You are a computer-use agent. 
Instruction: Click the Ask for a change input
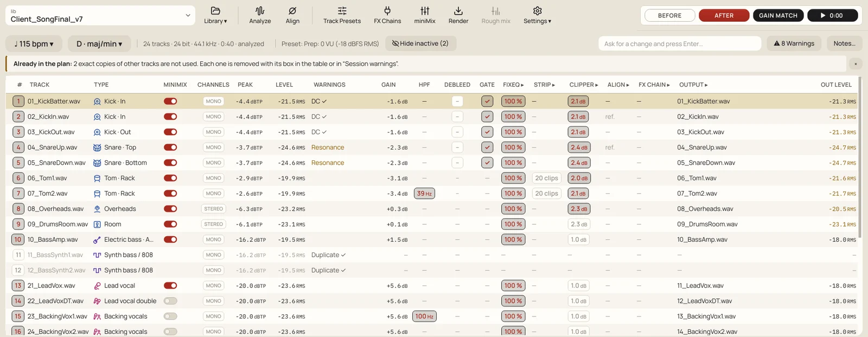coord(680,43)
